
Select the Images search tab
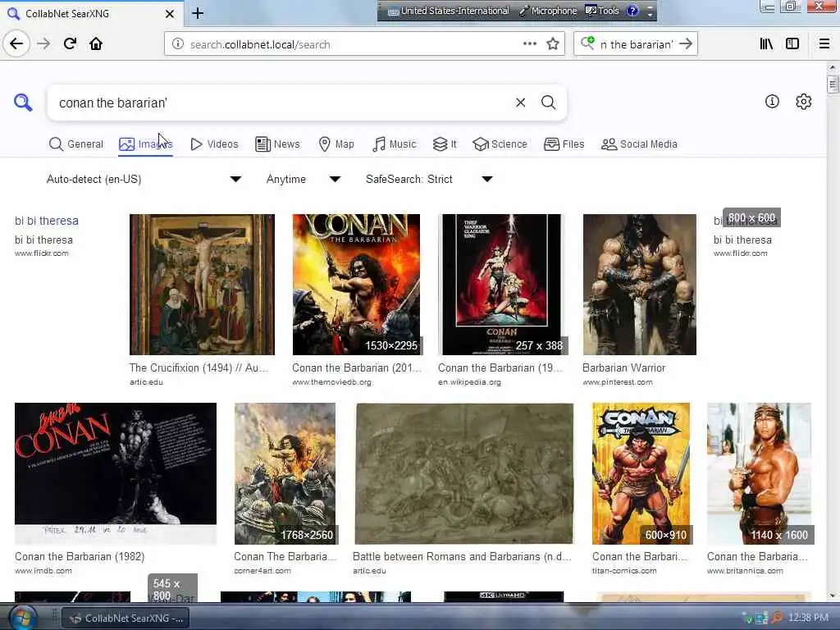(x=146, y=144)
